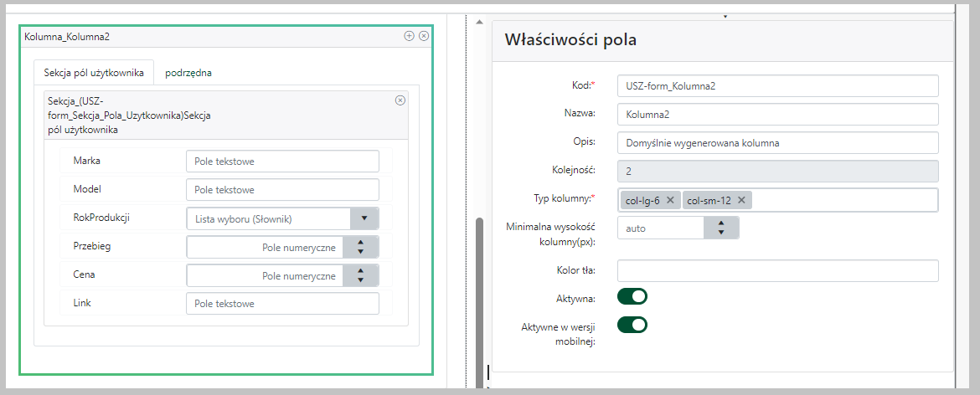The image size is (980, 395).
Task: Click the Właściwości pola panel heading
Action: coord(570,40)
